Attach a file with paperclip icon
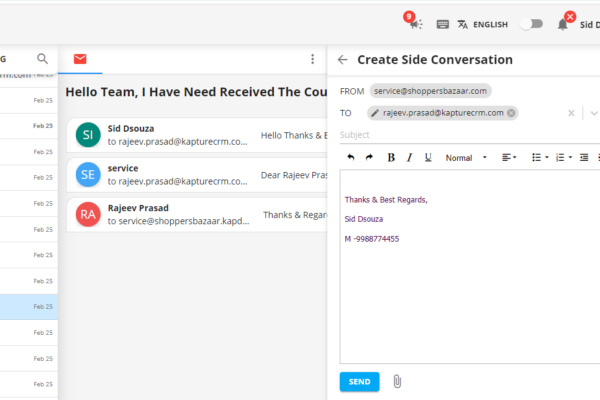This screenshot has height=400, width=600. [397, 382]
